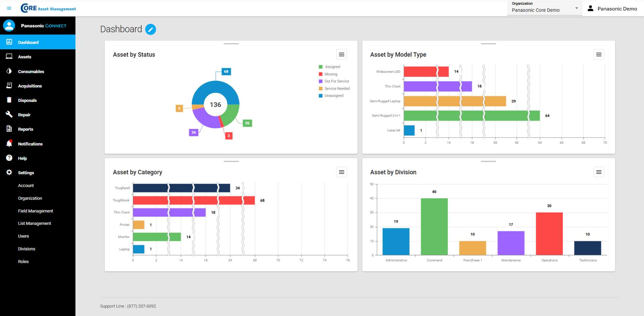
Task: Open the Asset by Status chart menu
Action: click(x=341, y=54)
